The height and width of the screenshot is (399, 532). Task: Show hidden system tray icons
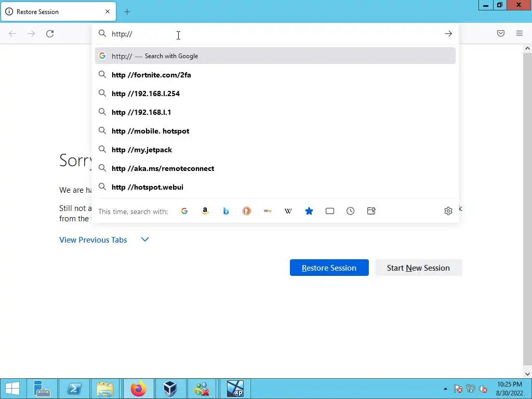[x=445, y=389]
